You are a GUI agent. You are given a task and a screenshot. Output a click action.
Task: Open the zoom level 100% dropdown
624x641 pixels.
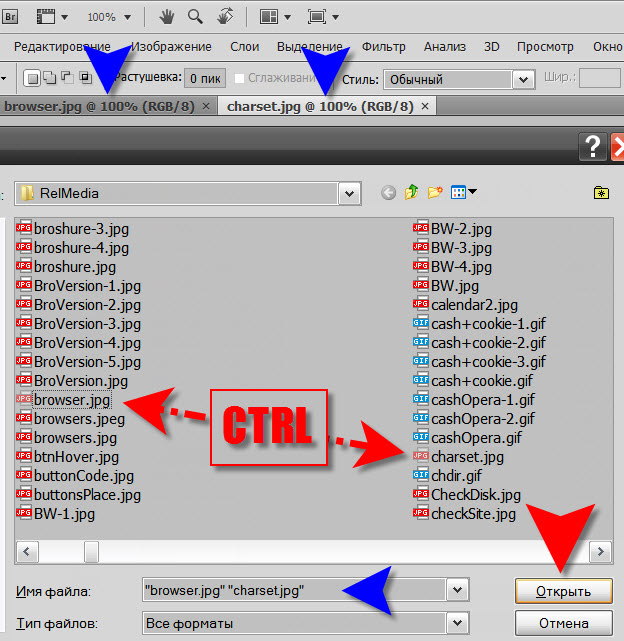pos(128,17)
